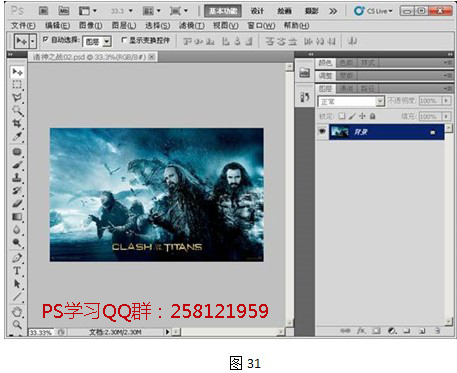Open the 图层 auto-select dropdown
This screenshot has width=457, height=373.
pyautogui.click(x=97, y=41)
